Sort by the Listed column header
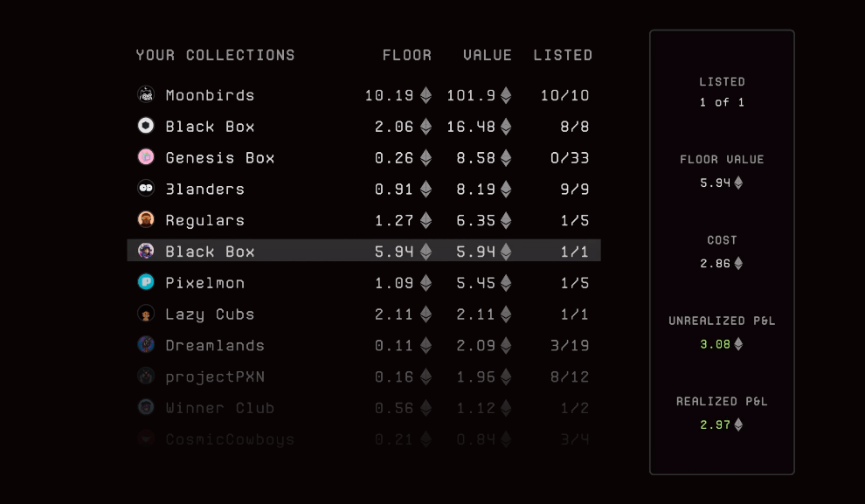This screenshot has height=504, width=865. tap(563, 55)
